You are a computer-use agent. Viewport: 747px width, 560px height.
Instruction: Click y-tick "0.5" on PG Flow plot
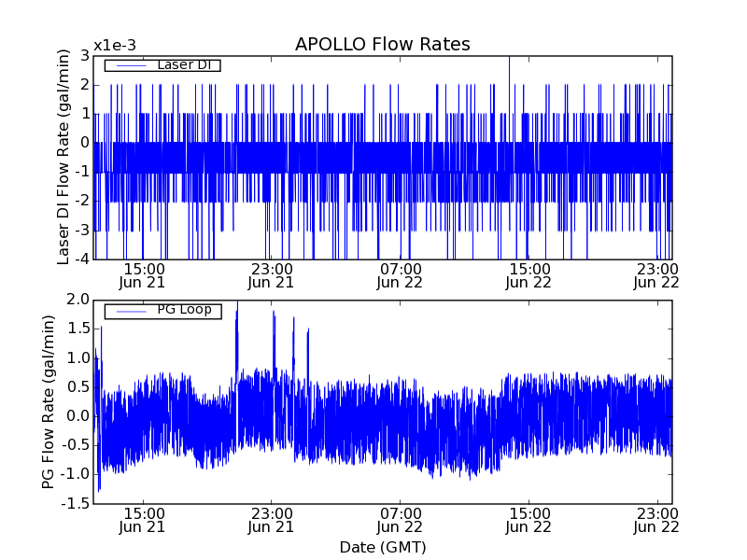pyautogui.click(x=78, y=386)
